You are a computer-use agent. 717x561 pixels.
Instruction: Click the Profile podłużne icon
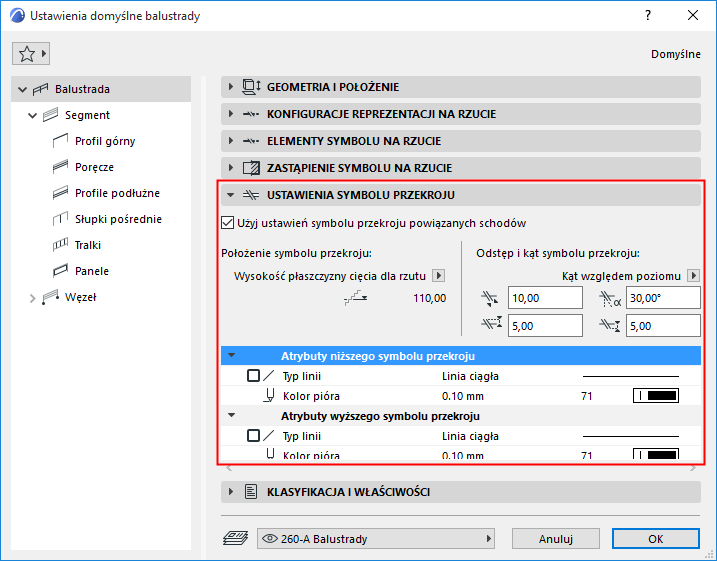60,193
